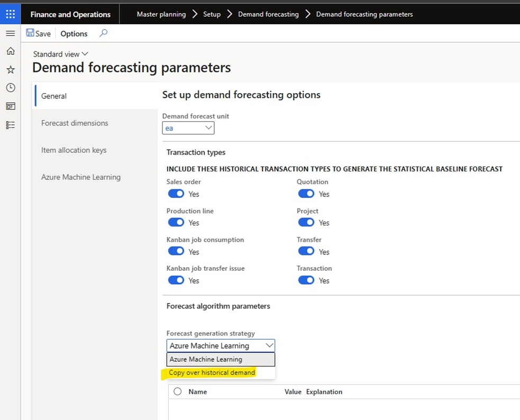Screen dimensions: 520x420
Task: Click the Forecast algorithm parameters heading
Action: click(x=218, y=306)
